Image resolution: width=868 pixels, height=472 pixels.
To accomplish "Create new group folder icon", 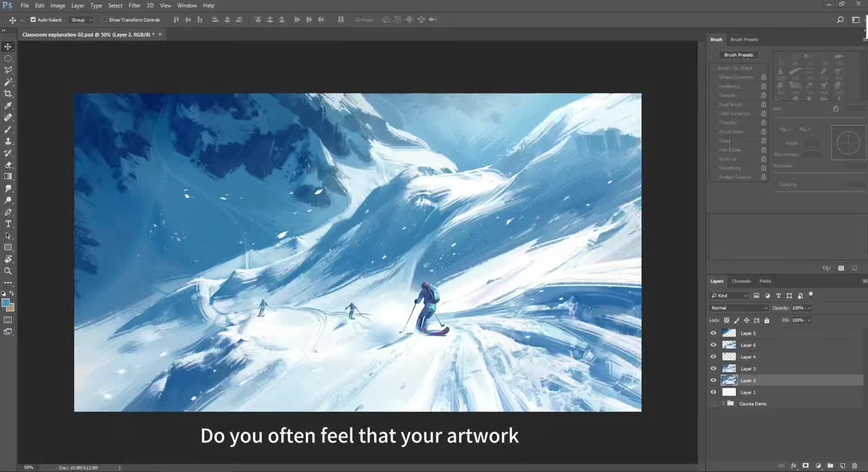I will click(830, 466).
